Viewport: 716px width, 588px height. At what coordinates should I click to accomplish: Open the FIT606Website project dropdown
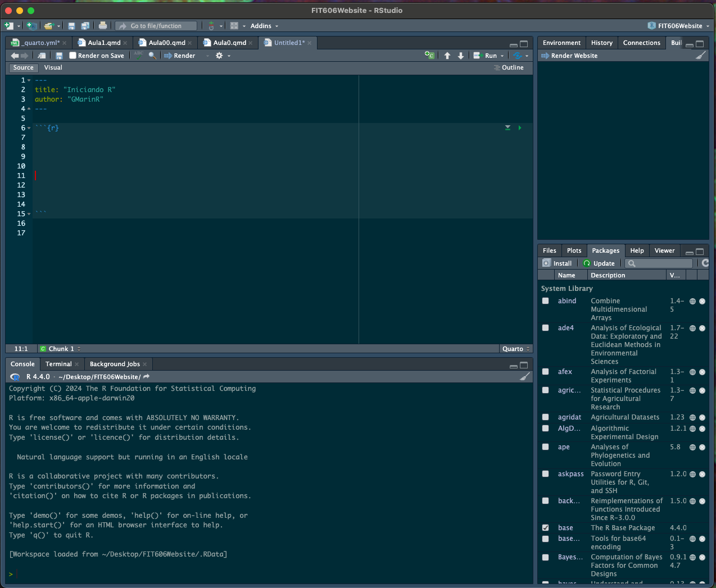click(678, 26)
